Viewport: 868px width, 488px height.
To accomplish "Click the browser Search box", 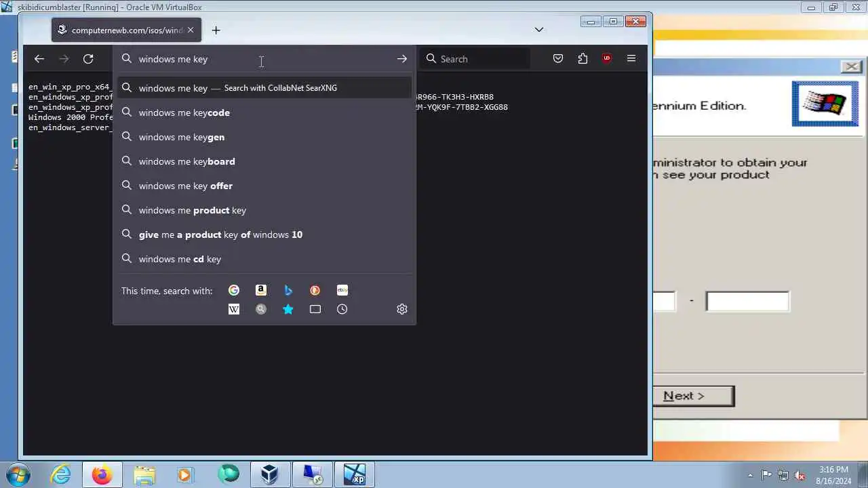I will 475,59.
